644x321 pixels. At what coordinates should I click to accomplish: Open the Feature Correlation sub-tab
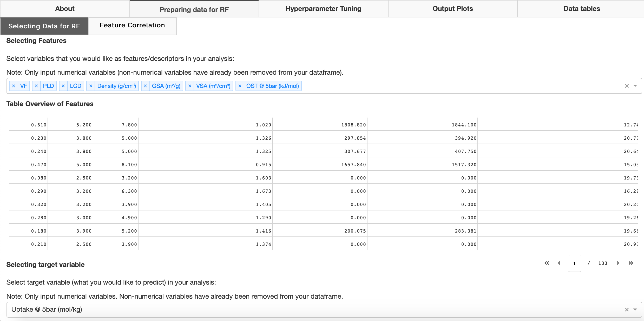click(x=132, y=25)
